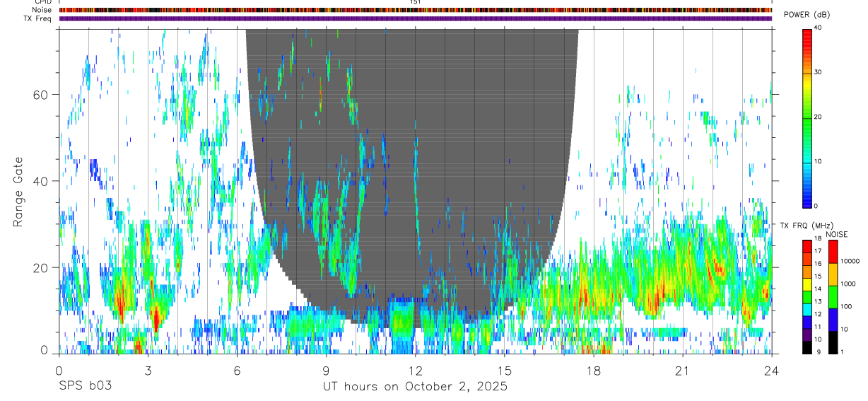Click the x-axis tick label "6"
Image resolution: width=868 pixels, height=401 pixels.
(237, 371)
